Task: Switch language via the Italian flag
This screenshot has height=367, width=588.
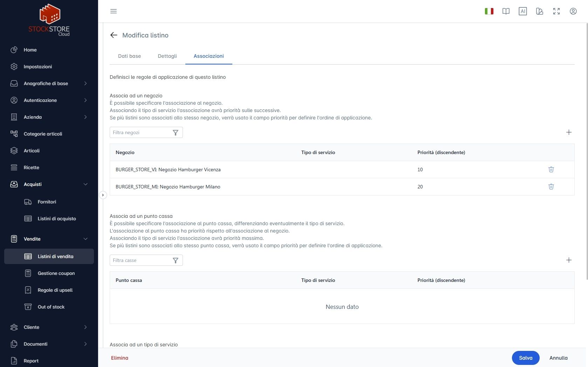Action: pyautogui.click(x=489, y=11)
